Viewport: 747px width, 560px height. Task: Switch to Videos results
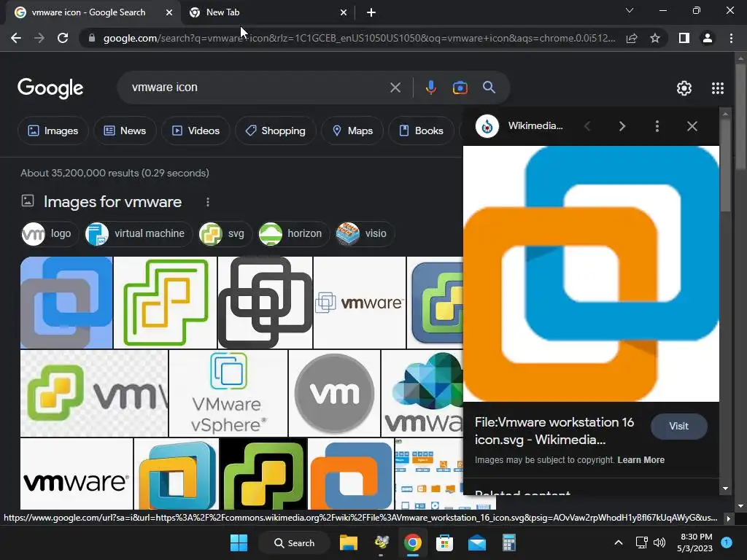(196, 131)
